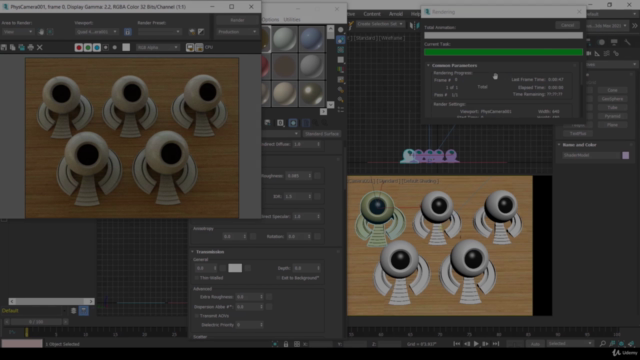This screenshot has height=360, width=640.
Task: Click the Go to Start playback button
Action: (456, 344)
